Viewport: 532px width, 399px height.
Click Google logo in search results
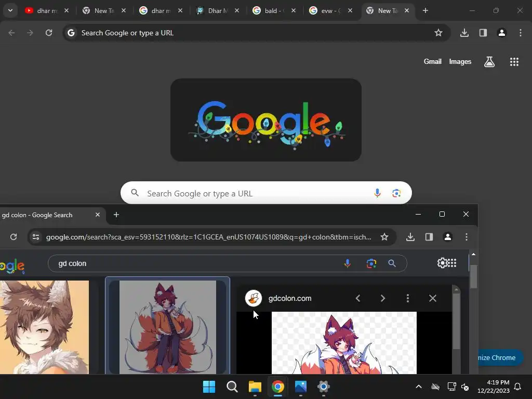[x=12, y=267]
